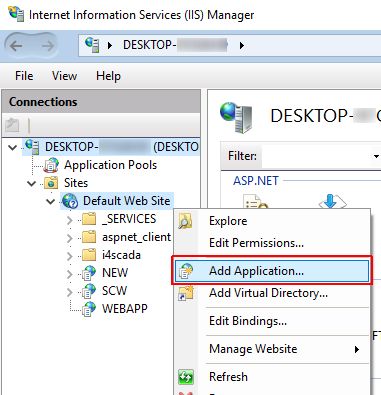
Task: Expand the i4scada folder node
Action: click(x=70, y=256)
